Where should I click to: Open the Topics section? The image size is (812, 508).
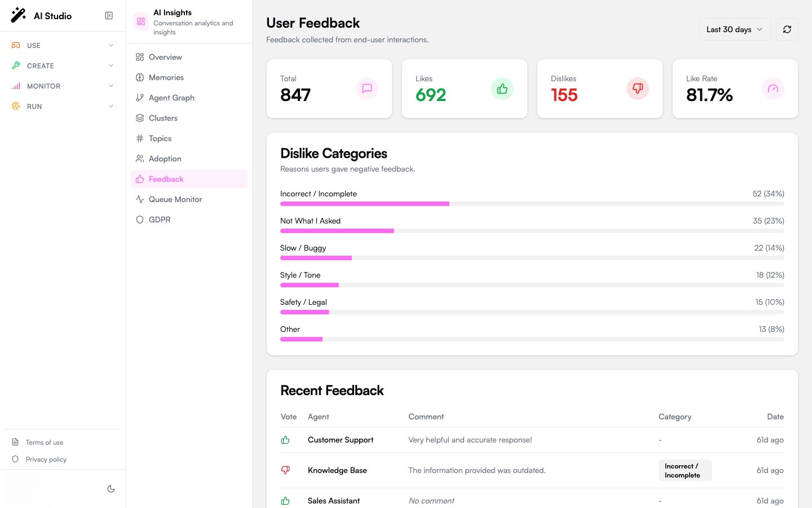[x=189, y=138]
